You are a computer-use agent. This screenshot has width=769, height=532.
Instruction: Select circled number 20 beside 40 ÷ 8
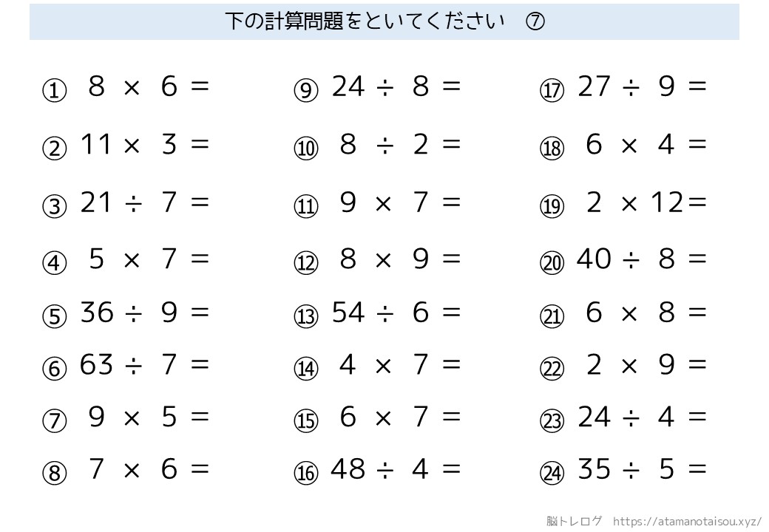pyautogui.click(x=552, y=263)
